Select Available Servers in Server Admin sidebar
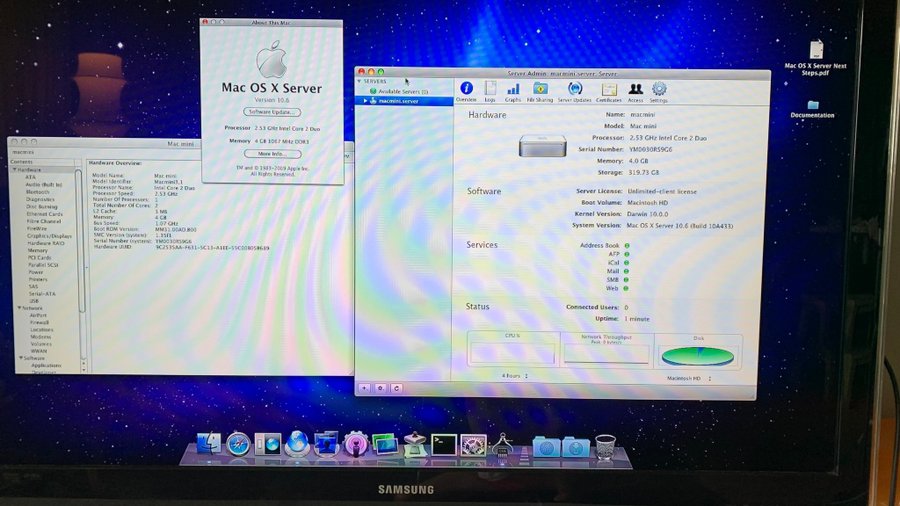 click(x=403, y=91)
